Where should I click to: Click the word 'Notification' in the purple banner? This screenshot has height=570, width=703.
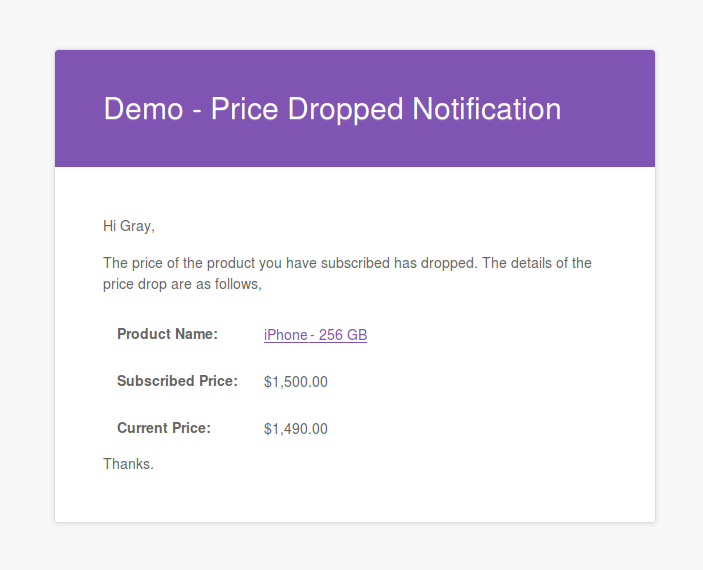486,109
